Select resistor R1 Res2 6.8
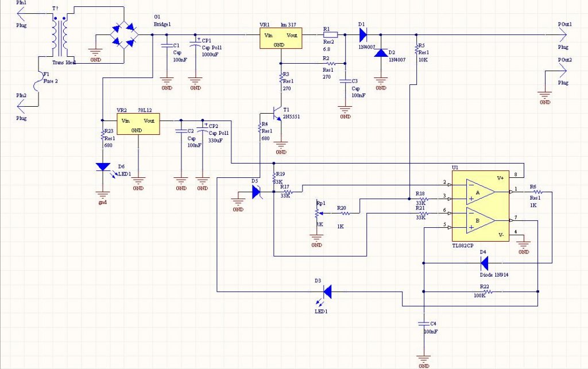 pos(330,35)
